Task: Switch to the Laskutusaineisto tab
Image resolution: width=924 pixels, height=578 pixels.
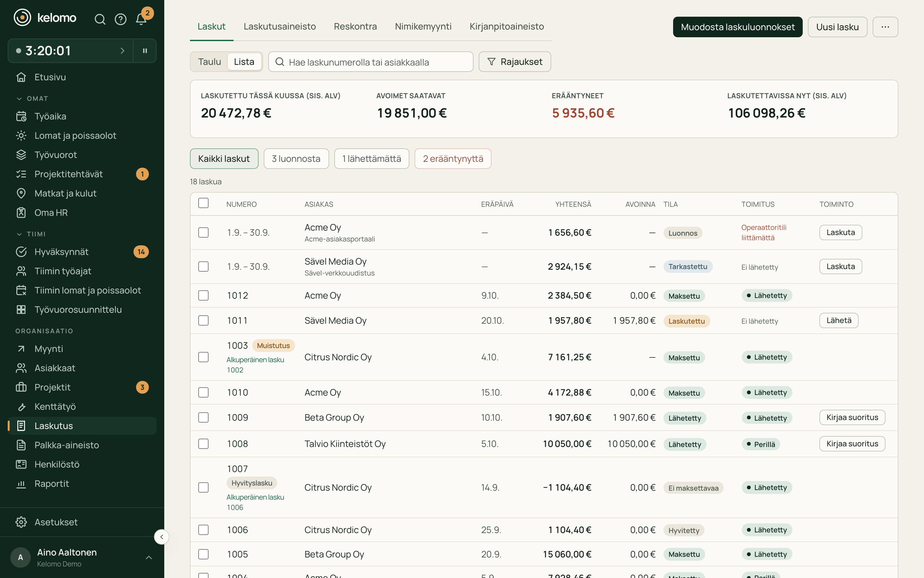Action: tap(279, 26)
